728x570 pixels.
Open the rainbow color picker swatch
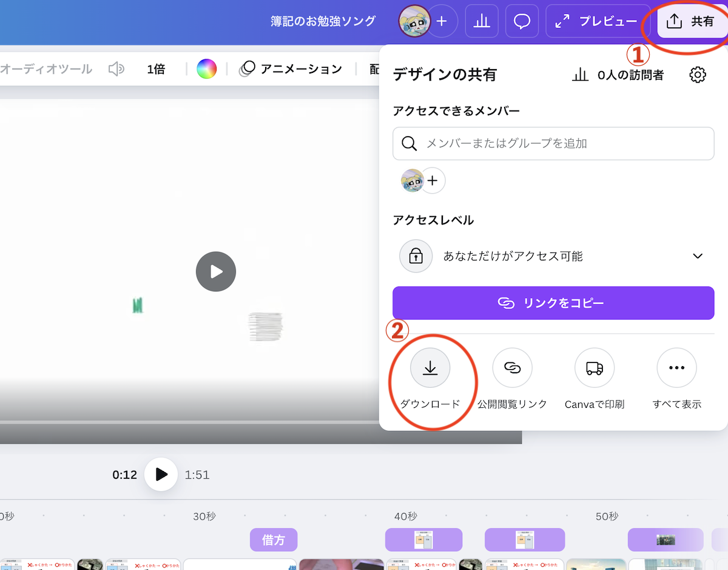pyautogui.click(x=206, y=69)
